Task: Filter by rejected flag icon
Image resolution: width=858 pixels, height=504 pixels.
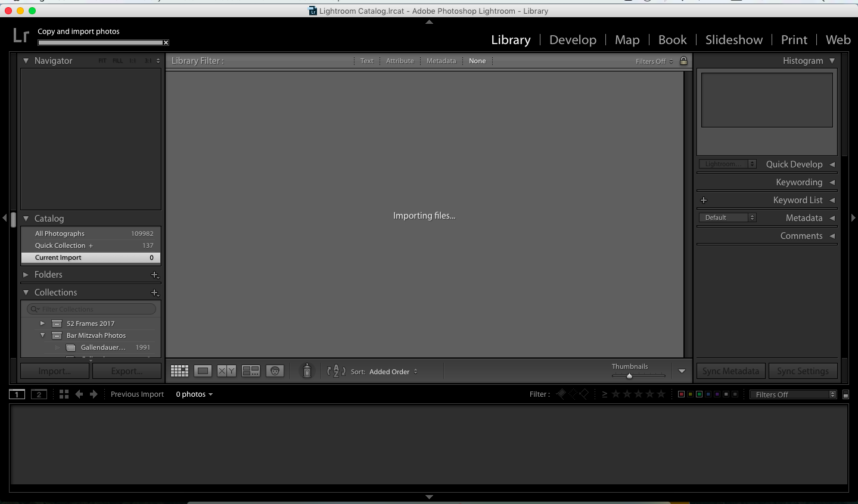Action: click(584, 394)
